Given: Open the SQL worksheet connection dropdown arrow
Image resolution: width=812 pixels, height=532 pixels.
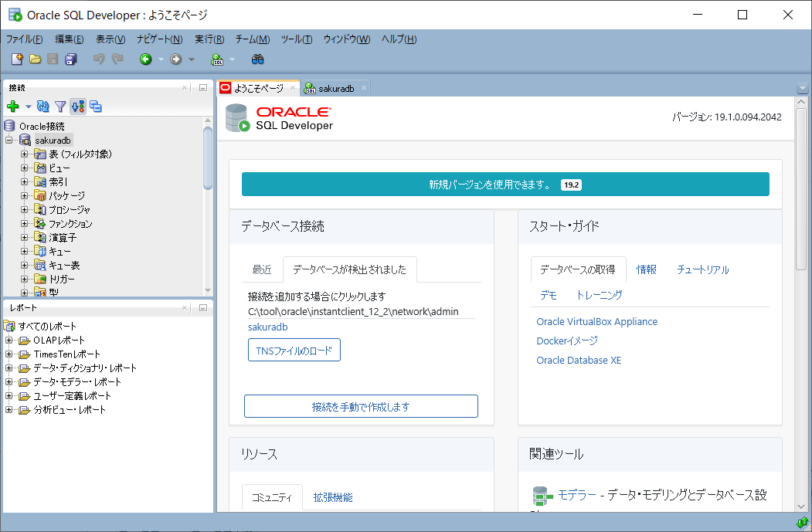Looking at the screenshot, I should coord(232,59).
